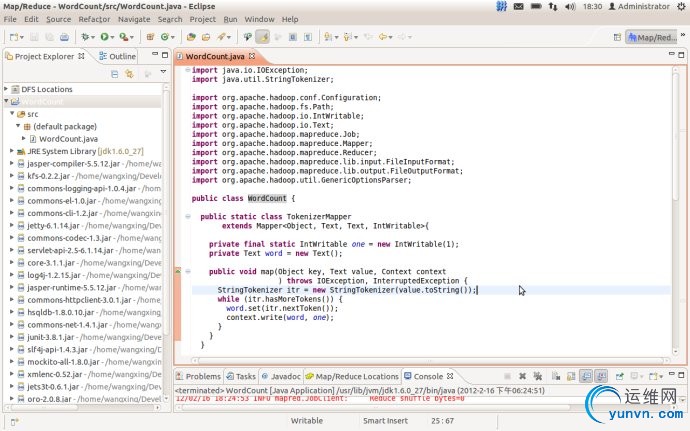
Task: Open the Project menu
Action: point(202,19)
